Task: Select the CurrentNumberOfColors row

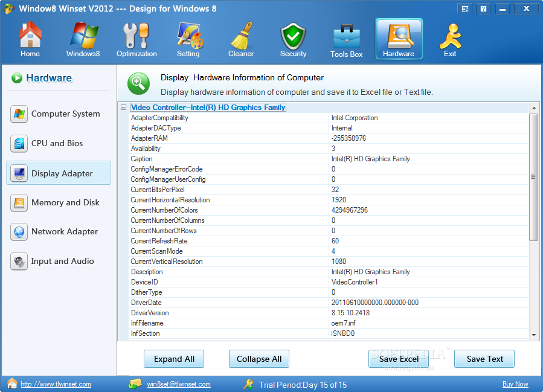Action: coord(329,210)
